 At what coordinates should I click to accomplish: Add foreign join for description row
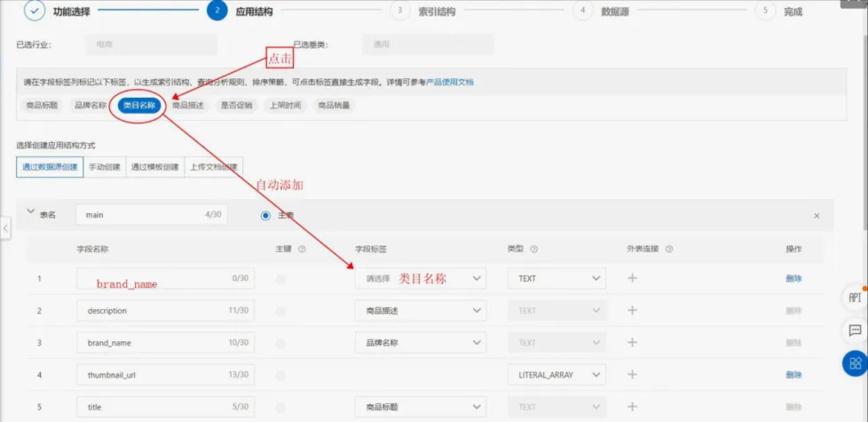pos(632,310)
